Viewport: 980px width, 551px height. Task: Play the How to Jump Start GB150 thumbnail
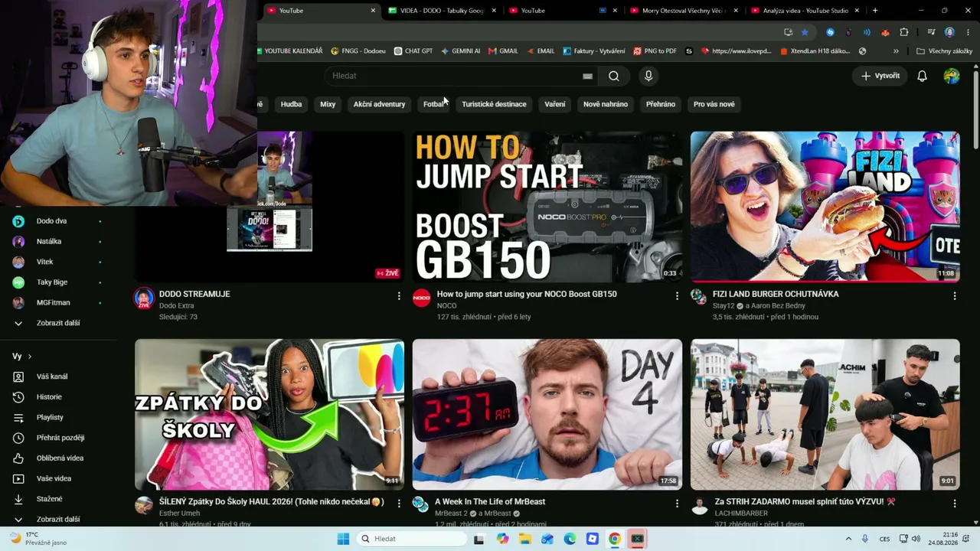point(547,207)
